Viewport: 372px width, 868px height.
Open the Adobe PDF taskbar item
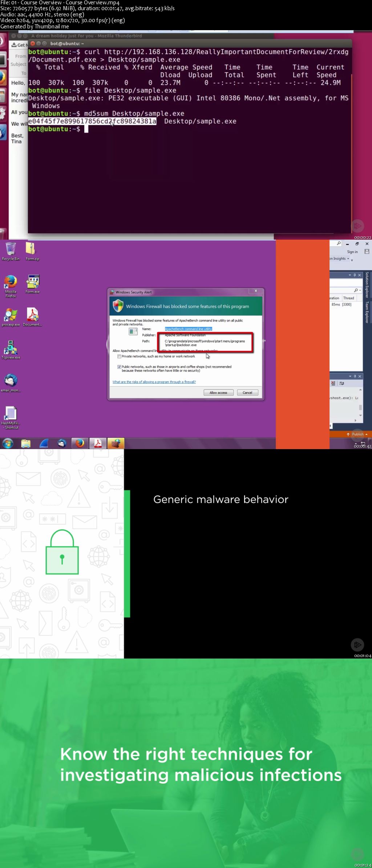[98, 443]
